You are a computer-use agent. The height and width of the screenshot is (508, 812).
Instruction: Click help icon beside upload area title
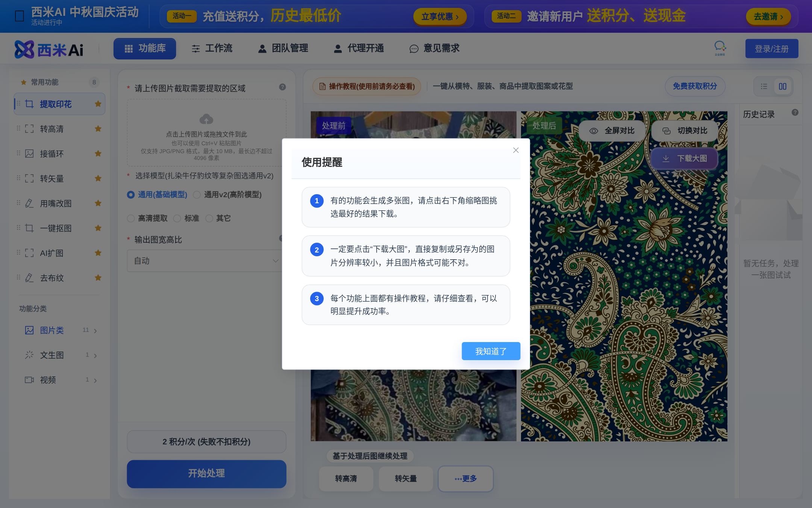coord(282,87)
